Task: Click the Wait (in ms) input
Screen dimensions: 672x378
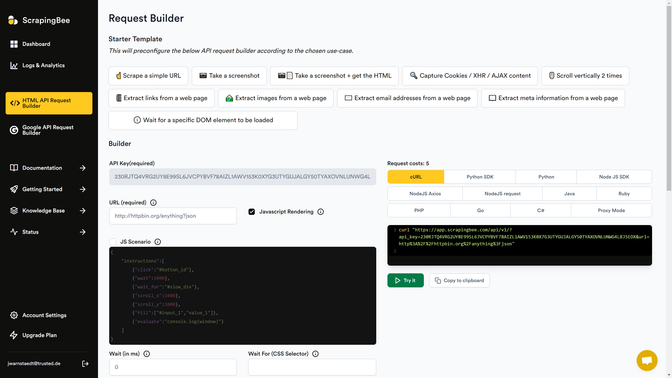Action: (x=173, y=367)
